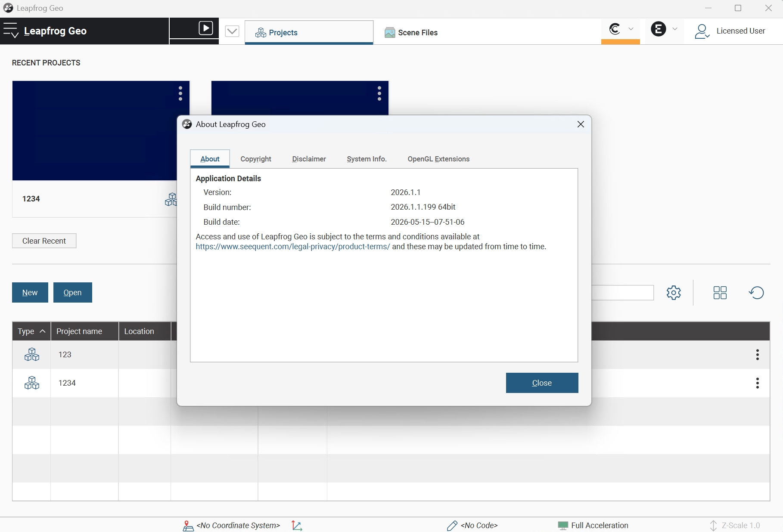The width and height of the screenshot is (783, 532).
Task: Open the Leapfrog Geo main menu icon
Action: tap(10, 31)
